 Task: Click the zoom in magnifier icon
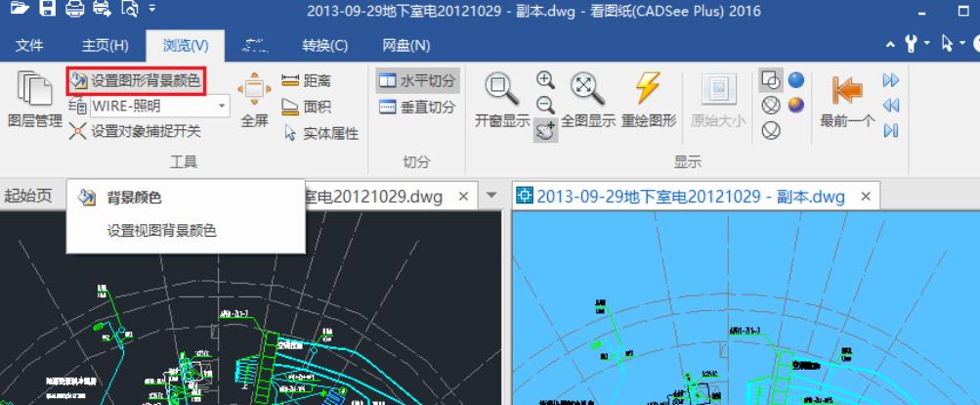(x=545, y=80)
